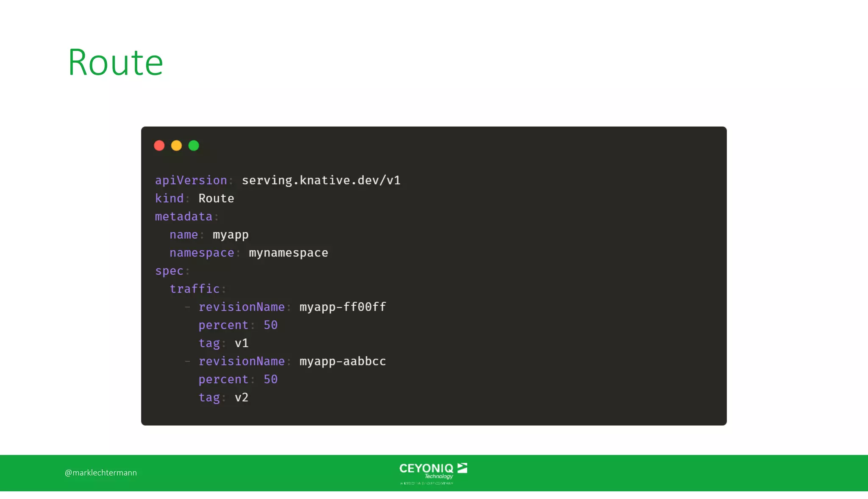
Task: Click the CEYONIQ Technology logo in footer
Action: coord(433,473)
